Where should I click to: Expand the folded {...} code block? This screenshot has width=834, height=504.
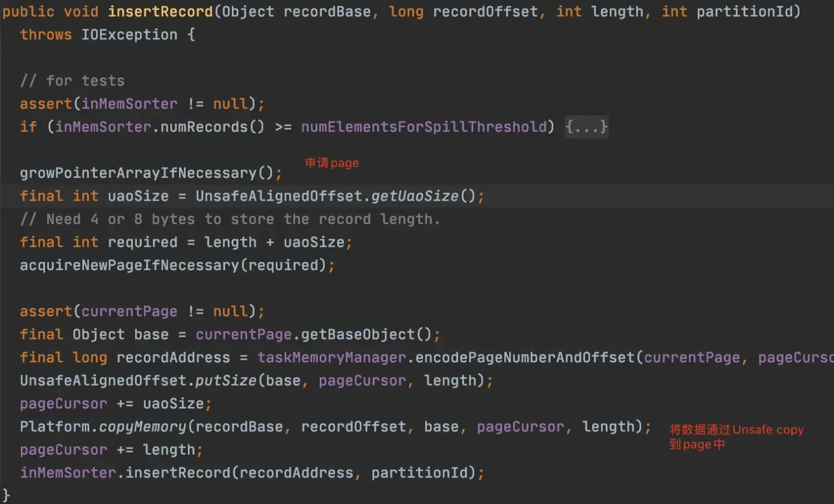tap(586, 127)
